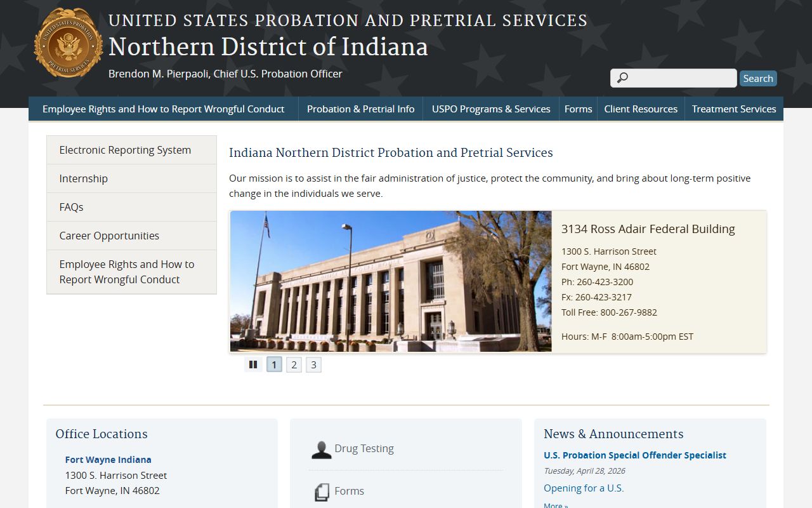Click 'Opening for a U.S.' news text

coord(584,488)
